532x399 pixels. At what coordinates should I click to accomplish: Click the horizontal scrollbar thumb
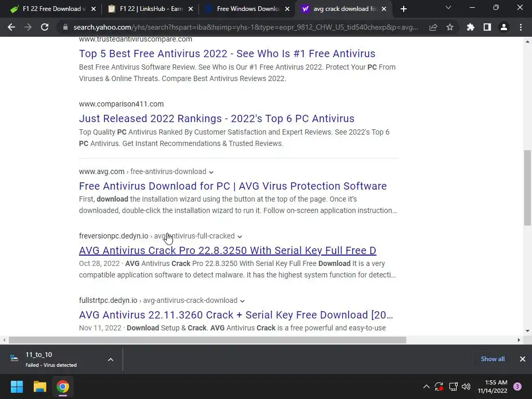pos(207,340)
